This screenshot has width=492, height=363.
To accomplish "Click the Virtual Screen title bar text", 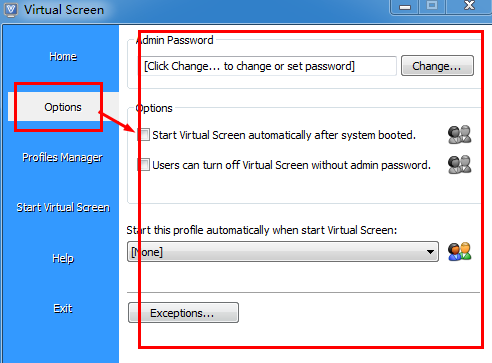I will (x=64, y=10).
